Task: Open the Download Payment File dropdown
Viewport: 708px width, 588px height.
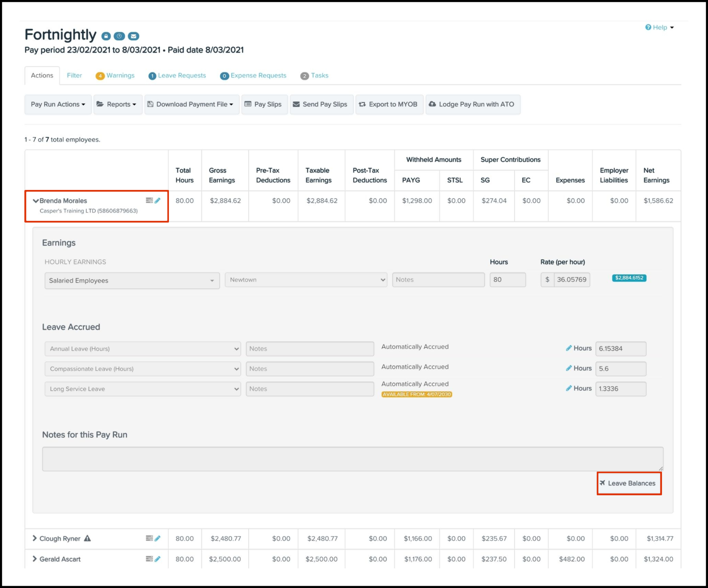Action: [x=192, y=104]
